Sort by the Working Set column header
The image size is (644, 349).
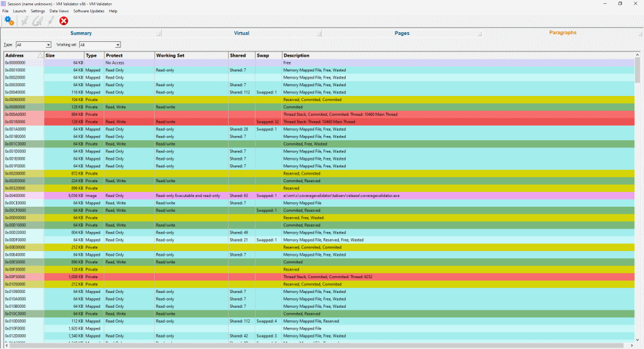191,55
